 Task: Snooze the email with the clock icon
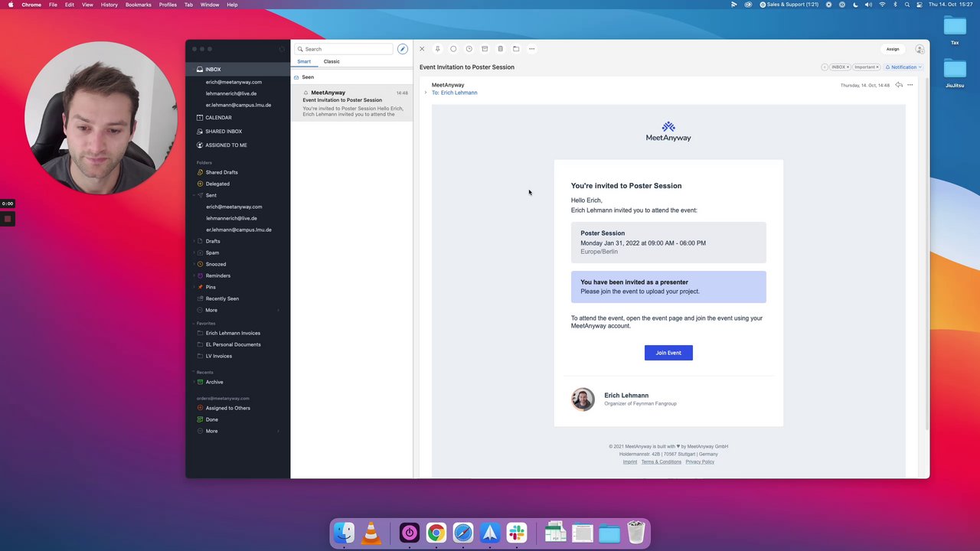pos(469,49)
